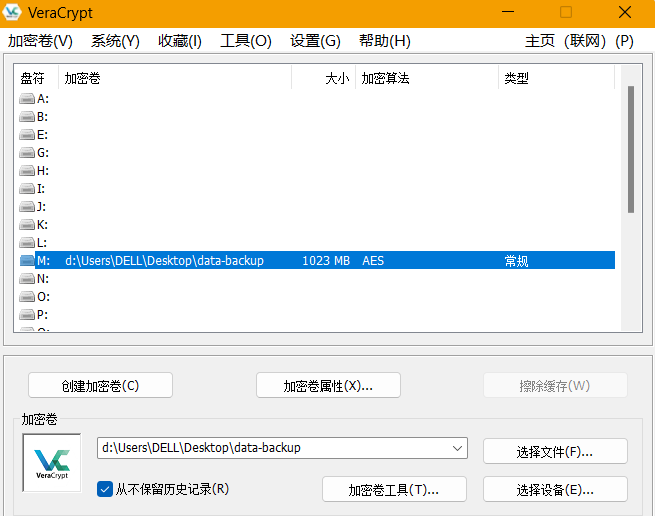This screenshot has height=516, width=655.
Task: Select drive N: icon in list
Action: 27,279
